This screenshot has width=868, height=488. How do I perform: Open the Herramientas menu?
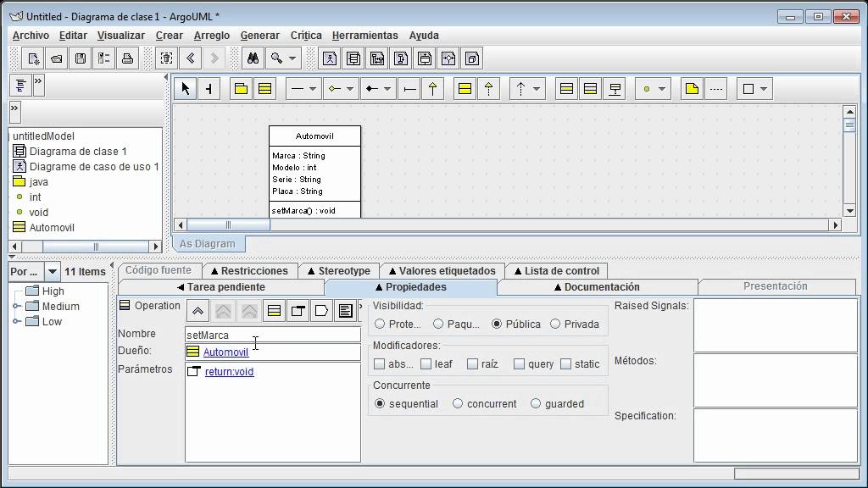click(x=364, y=36)
